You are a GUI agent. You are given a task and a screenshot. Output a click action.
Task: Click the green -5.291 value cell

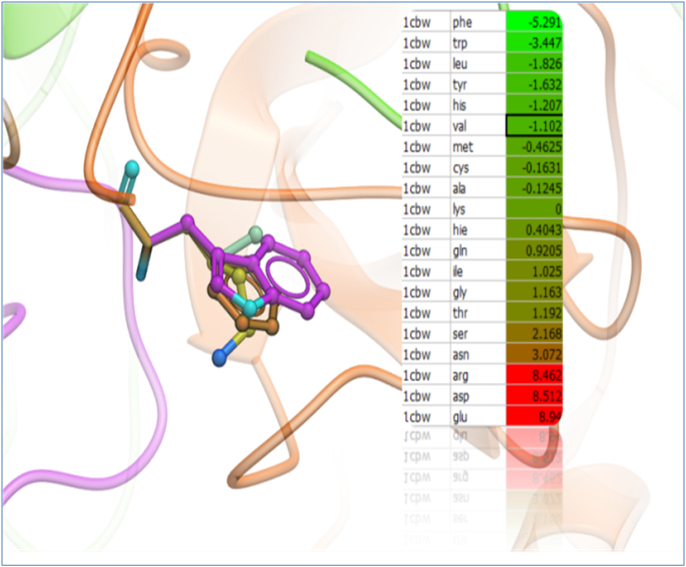pos(533,21)
